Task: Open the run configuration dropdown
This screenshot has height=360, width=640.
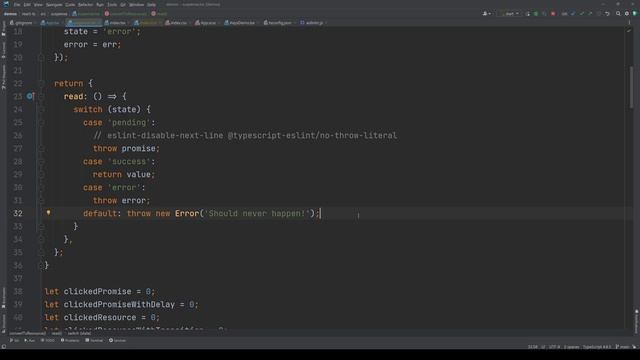Action: (x=509, y=13)
